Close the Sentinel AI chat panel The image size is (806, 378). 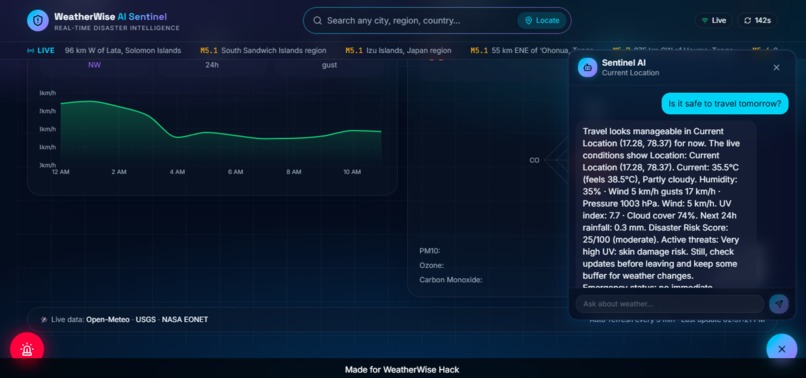776,67
